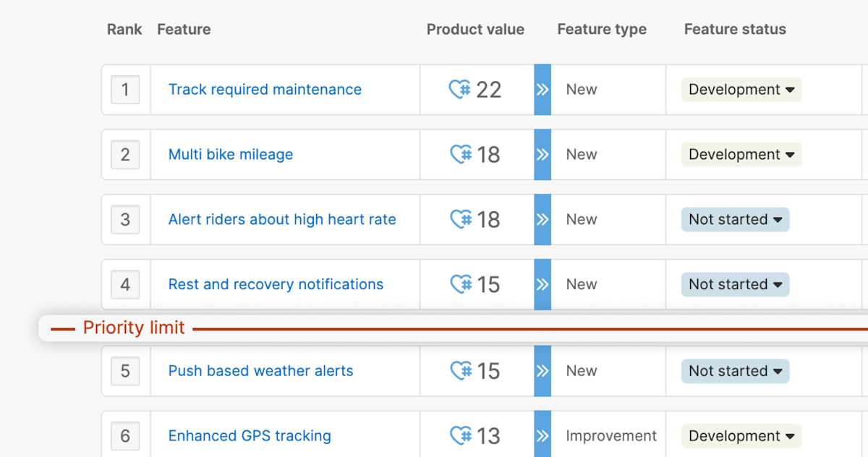Sort by the Product value column header

click(475, 29)
